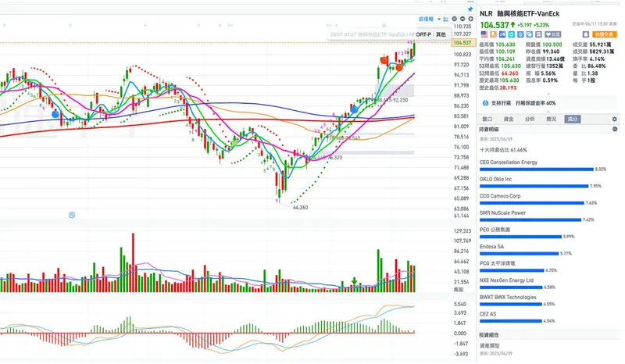The image size is (625, 364).
Task: Collapse the 持倉明細 section
Action: coord(615,129)
